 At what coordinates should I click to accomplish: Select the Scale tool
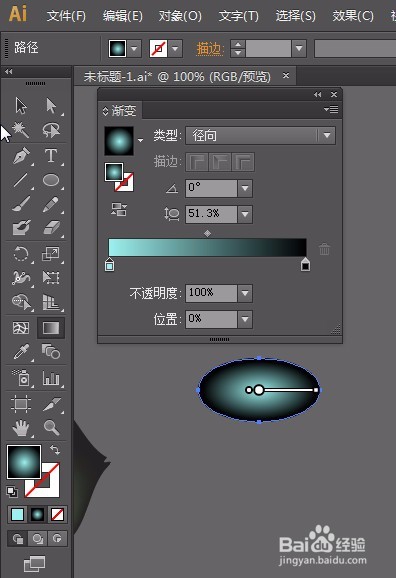[x=51, y=254]
